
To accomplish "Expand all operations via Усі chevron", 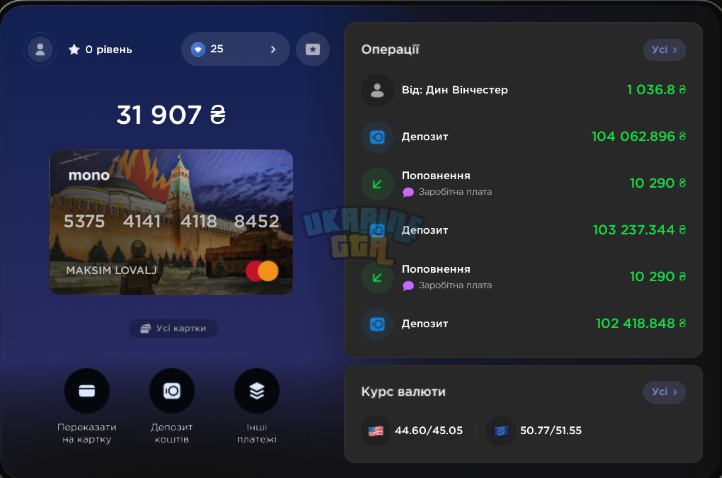I will tap(664, 50).
